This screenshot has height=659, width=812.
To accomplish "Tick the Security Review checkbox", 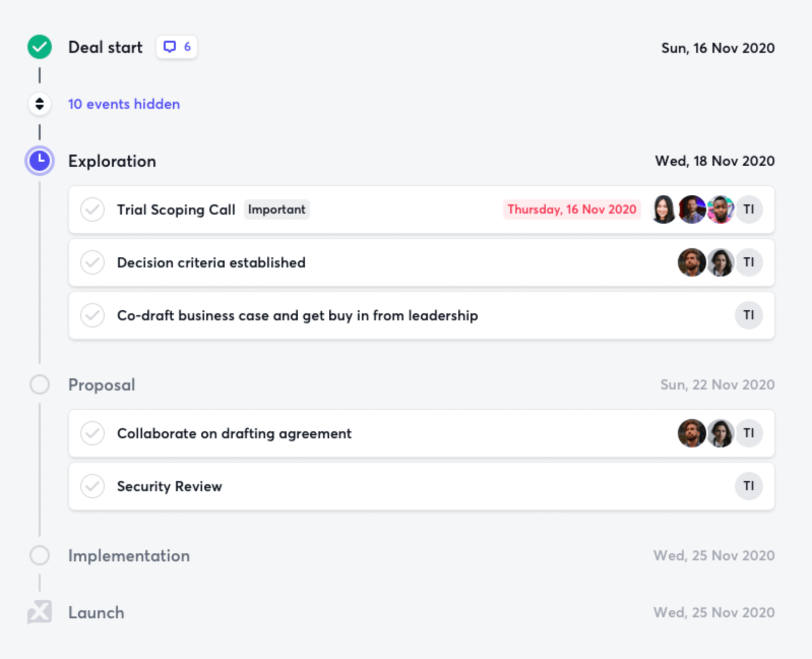I will [92, 486].
